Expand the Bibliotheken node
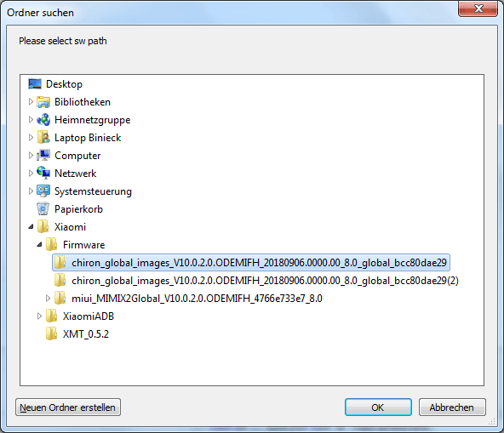504x433 pixels. (x=31, y=102)
